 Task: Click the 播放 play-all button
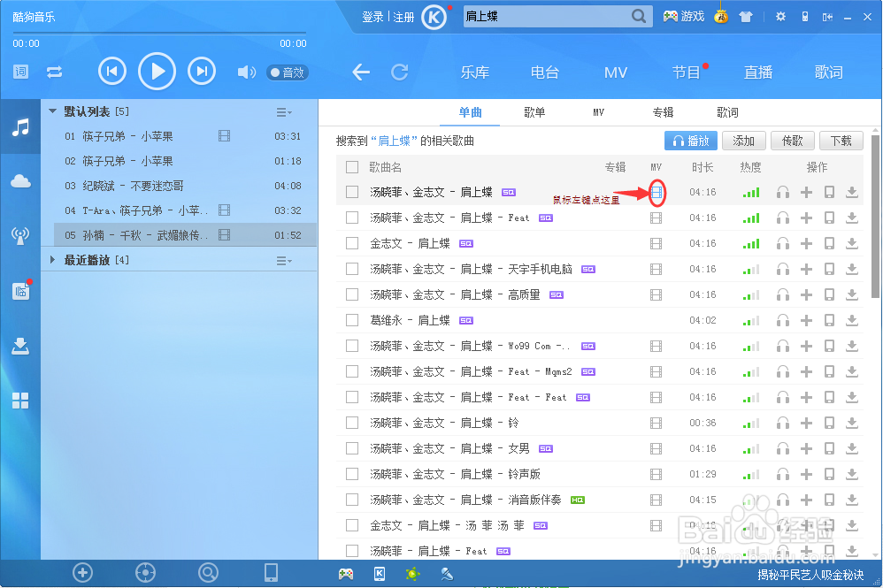pos(690,140)
